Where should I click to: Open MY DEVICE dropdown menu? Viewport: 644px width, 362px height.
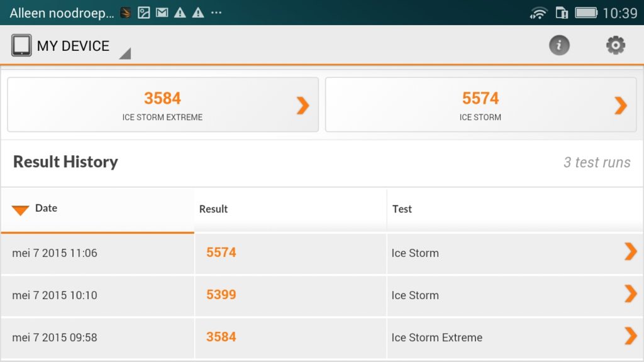(x=71, y=46)
